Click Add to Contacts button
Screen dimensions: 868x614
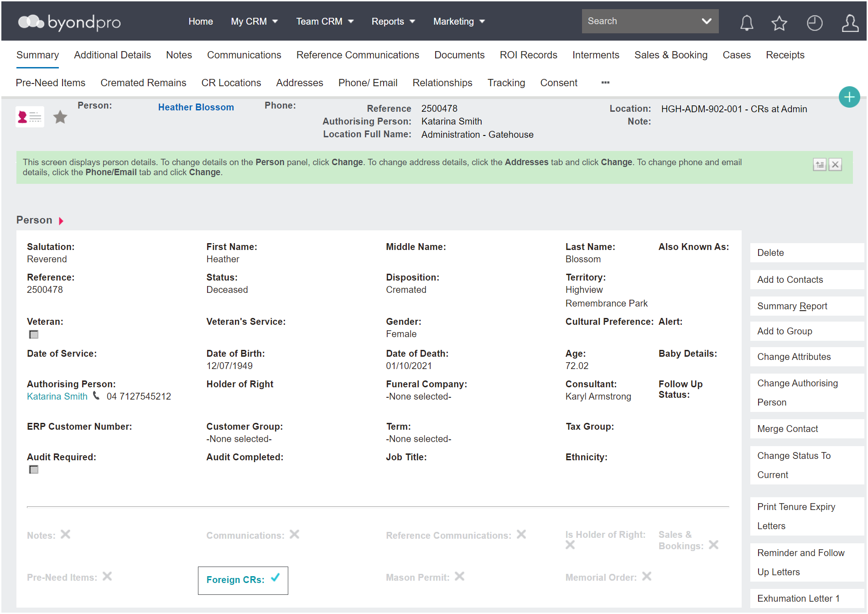pyautogui.click(x=807, y=280)
